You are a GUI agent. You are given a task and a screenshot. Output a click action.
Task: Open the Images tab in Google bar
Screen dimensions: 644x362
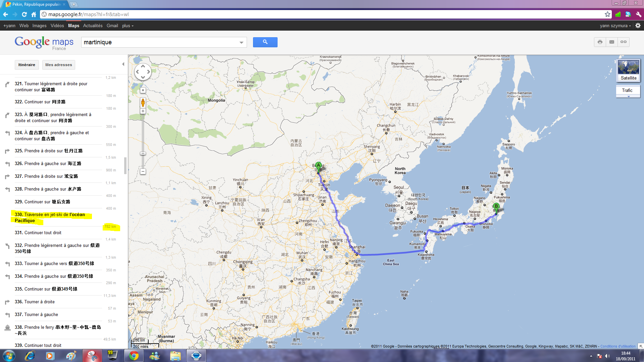pos(39,26)
